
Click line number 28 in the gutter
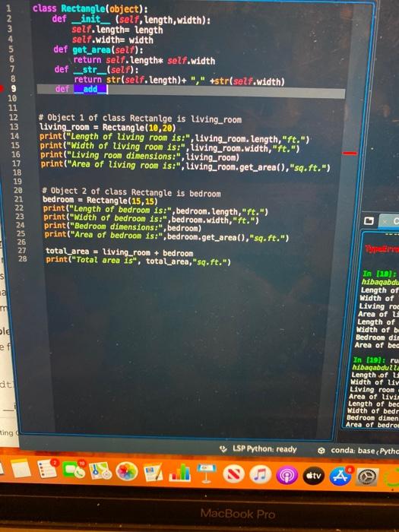[22, 259]
